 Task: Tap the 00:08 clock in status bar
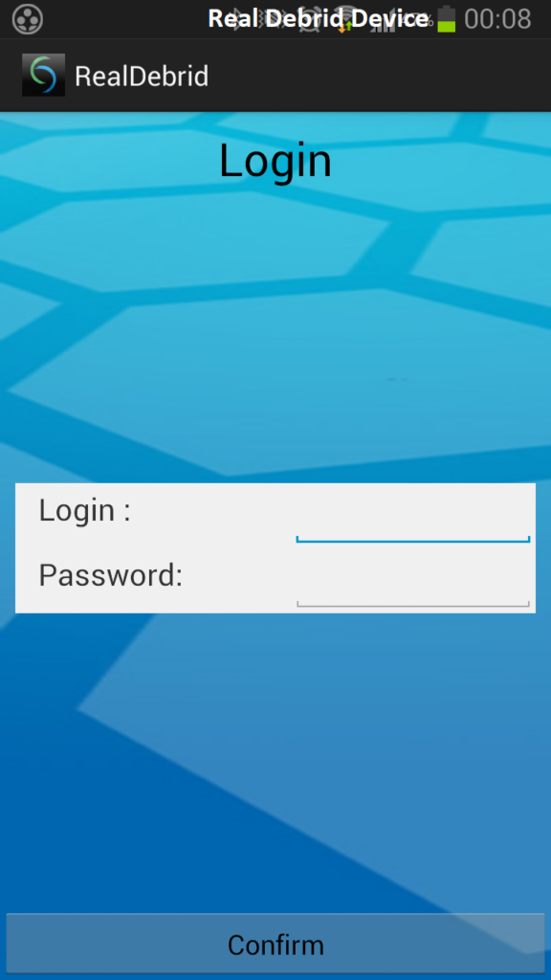(497, 19)
